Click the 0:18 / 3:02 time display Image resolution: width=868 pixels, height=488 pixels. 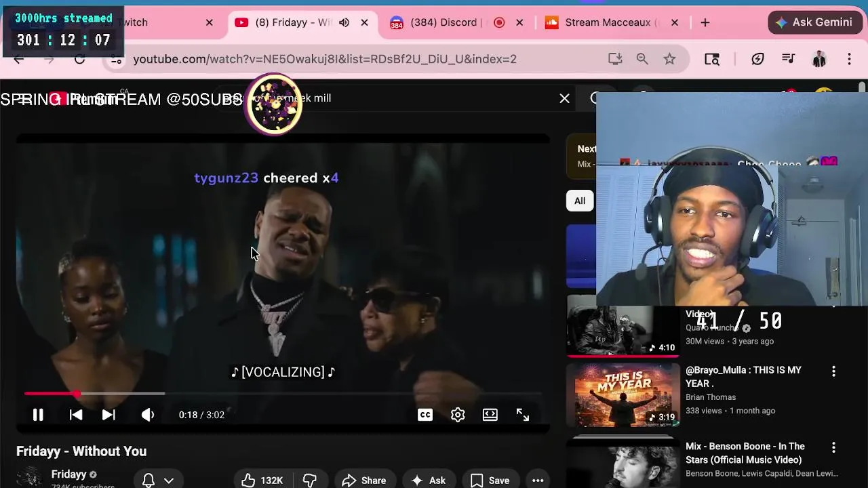point(201,415)
